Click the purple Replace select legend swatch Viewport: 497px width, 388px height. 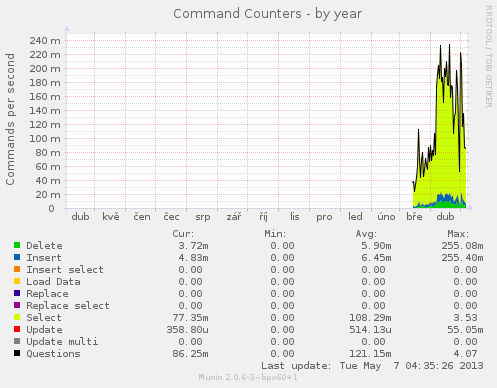coord(17,305)
